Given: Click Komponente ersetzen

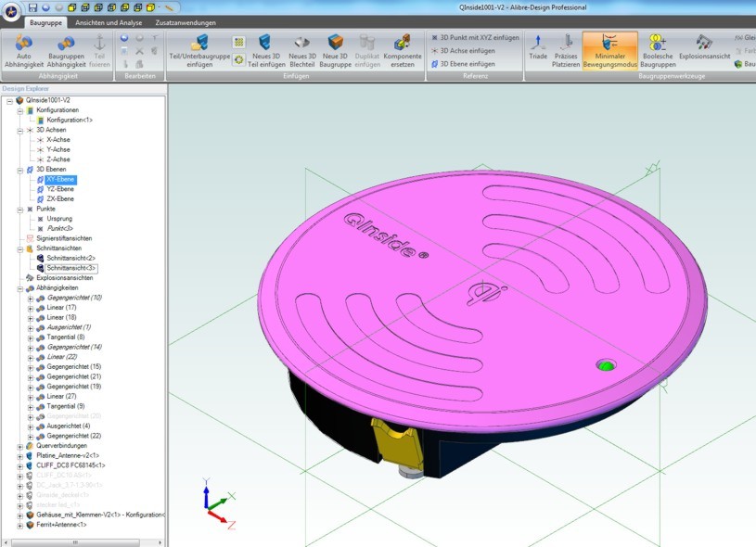Looking at the screenshot, I should 403,51.
